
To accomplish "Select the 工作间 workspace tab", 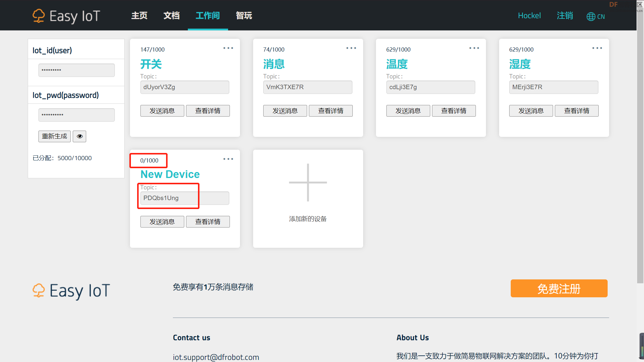I will point(208,16).
